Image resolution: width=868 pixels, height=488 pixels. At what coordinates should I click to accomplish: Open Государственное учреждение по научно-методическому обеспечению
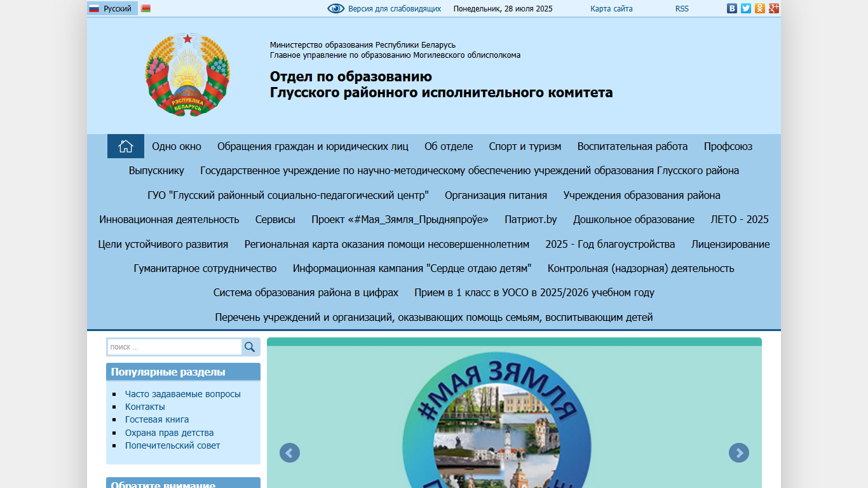click(x=470, y=171)
